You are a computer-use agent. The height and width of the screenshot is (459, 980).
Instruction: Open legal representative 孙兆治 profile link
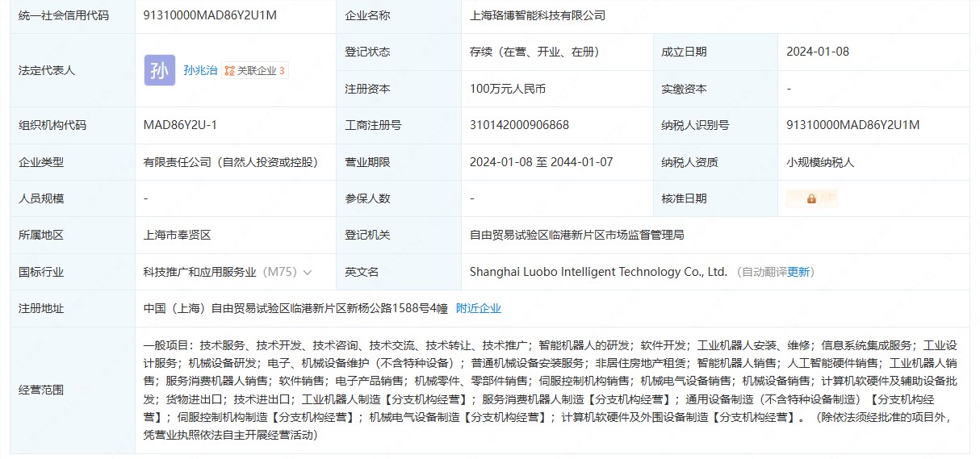pyautogui.click(x=200, y=71)
